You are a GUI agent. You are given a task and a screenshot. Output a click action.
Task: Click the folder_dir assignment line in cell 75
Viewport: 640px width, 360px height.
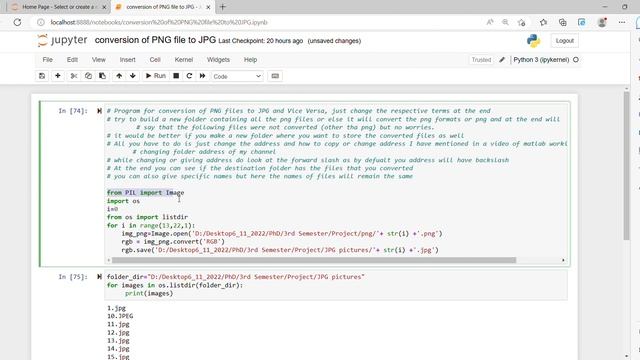coord(236,276)
